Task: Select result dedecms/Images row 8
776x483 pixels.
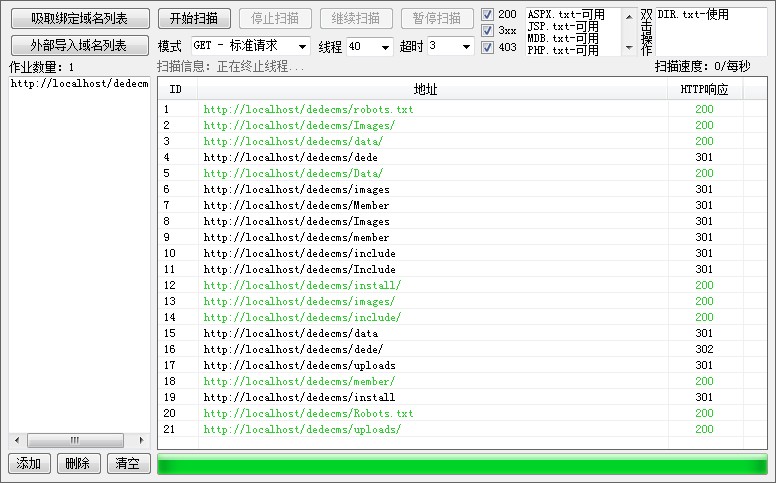Action: [x=462, y=221]
